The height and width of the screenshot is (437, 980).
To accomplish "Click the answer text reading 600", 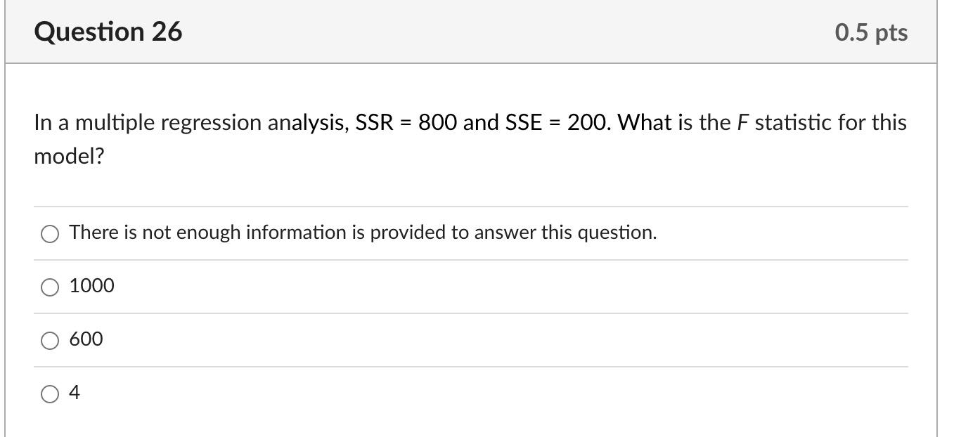I will 85,339.
